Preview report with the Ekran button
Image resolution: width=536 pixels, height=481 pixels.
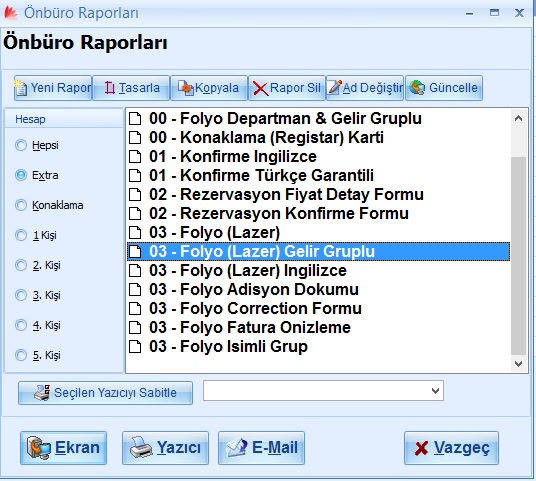point(64,448)
